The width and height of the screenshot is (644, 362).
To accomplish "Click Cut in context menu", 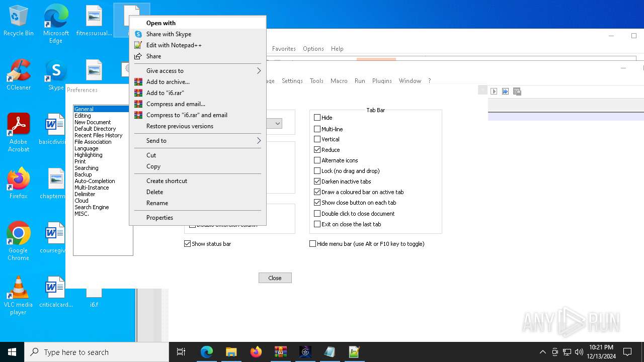I will [x=198, y=155].
